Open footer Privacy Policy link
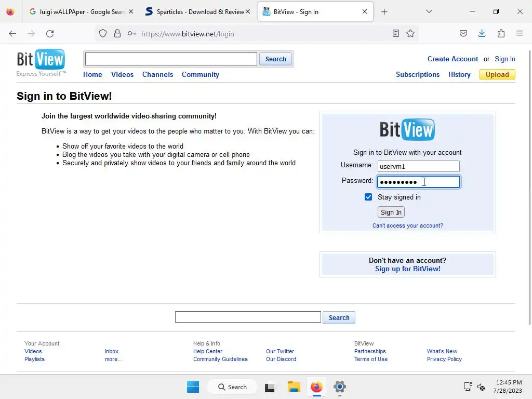Image resolution: width=532 pixels, height=399 pixels. (445, 360)
